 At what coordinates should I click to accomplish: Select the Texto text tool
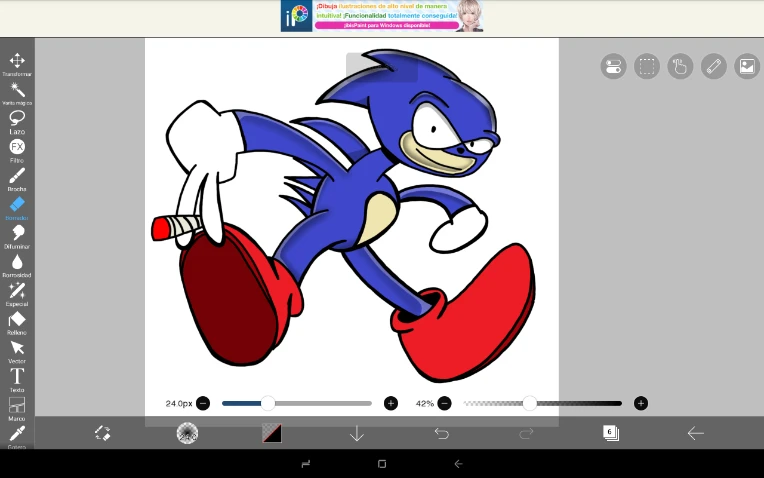[17, 381]
